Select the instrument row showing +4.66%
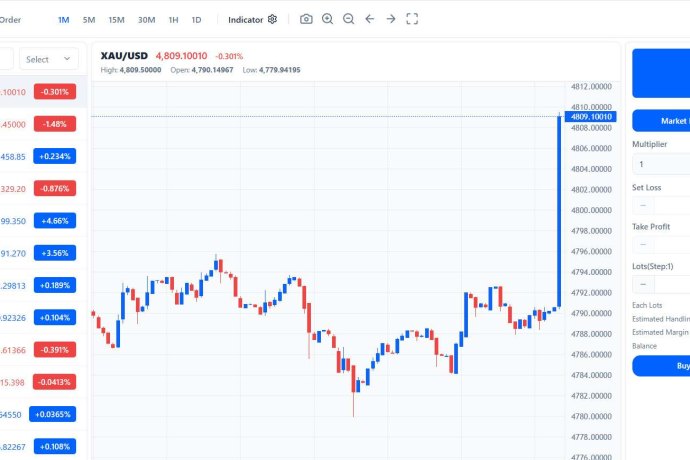The width and height of the screenshot is (690, 460). pos(43,221)
